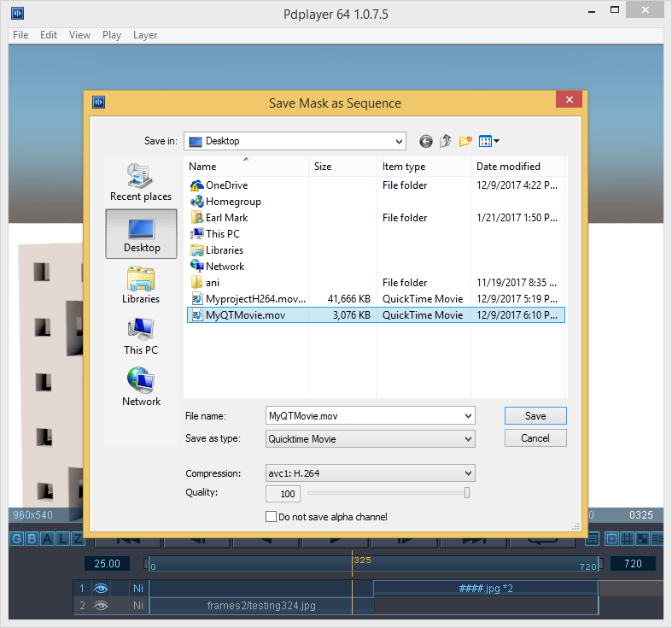672x628 pixels.
Task: Expand the File name history dropdown
Action: click(x=468, y=415)
